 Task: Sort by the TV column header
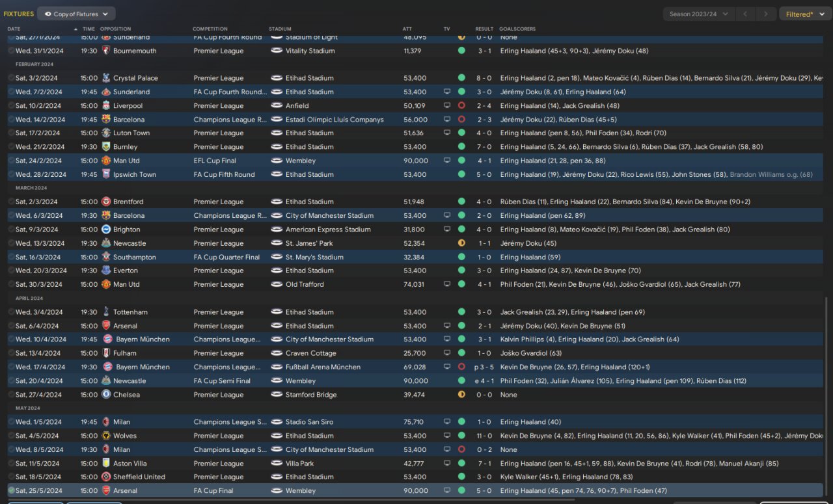(446, 29)
